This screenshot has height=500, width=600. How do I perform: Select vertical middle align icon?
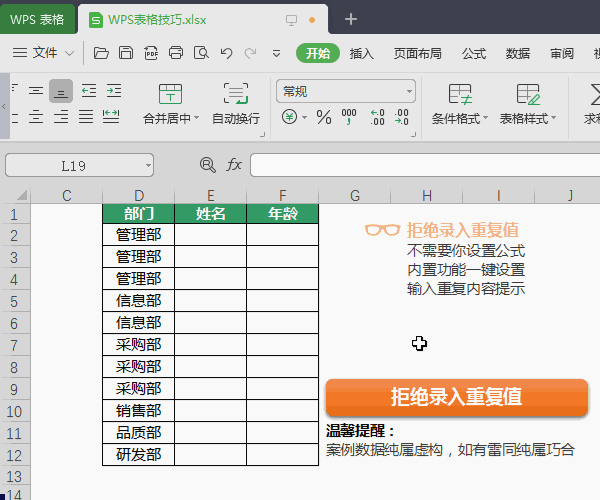(36, 91)
